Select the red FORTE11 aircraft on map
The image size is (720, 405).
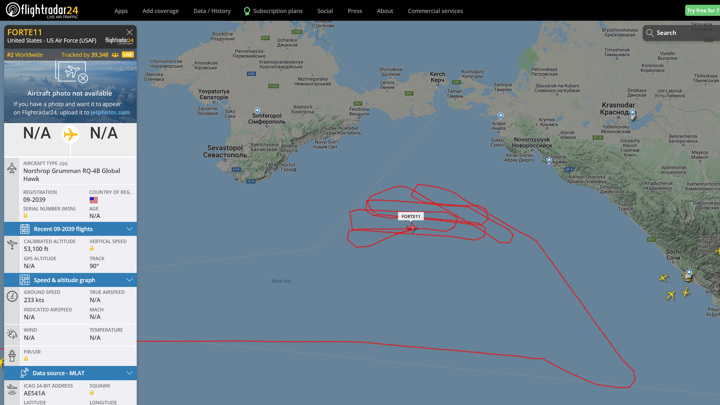[x=412, y=228]
